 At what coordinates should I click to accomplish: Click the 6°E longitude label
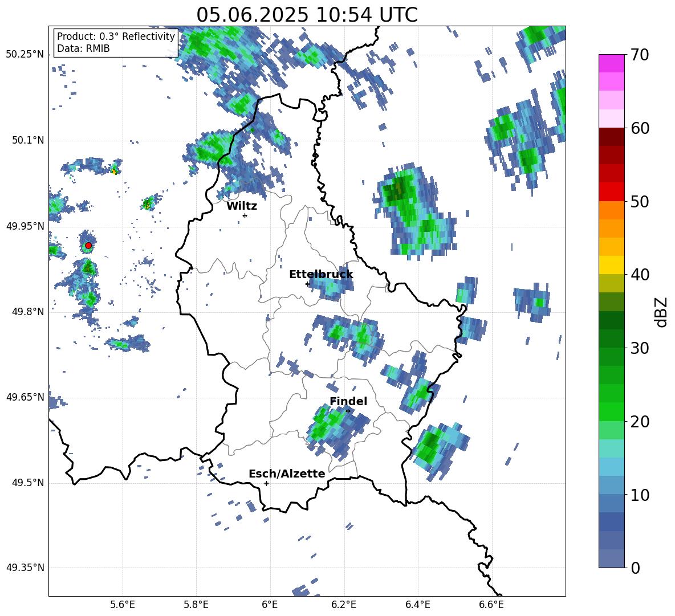tap(270, 605)
